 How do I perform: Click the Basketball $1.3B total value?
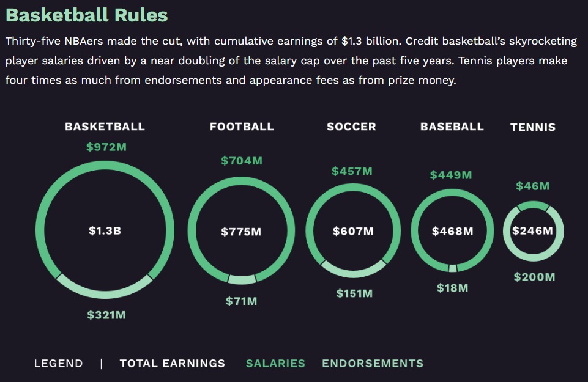click(105, 231)
